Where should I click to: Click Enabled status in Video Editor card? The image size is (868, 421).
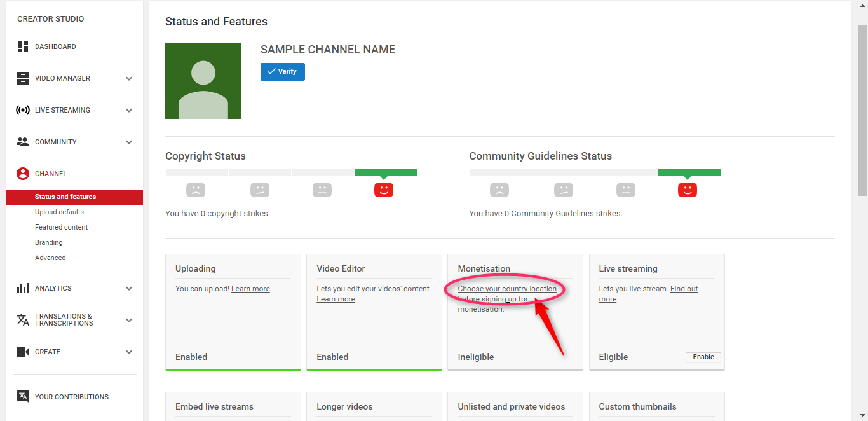(x=332, y=357)
